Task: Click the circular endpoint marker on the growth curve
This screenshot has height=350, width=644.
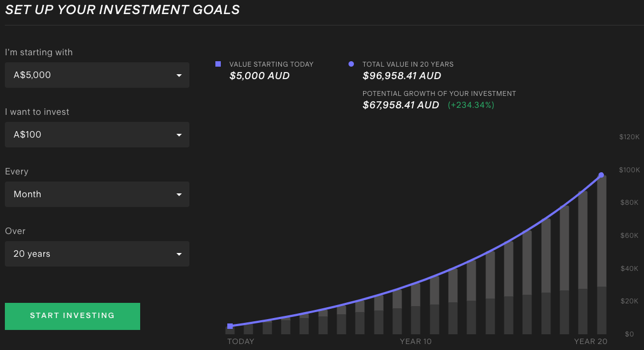Action: (601, 174)
